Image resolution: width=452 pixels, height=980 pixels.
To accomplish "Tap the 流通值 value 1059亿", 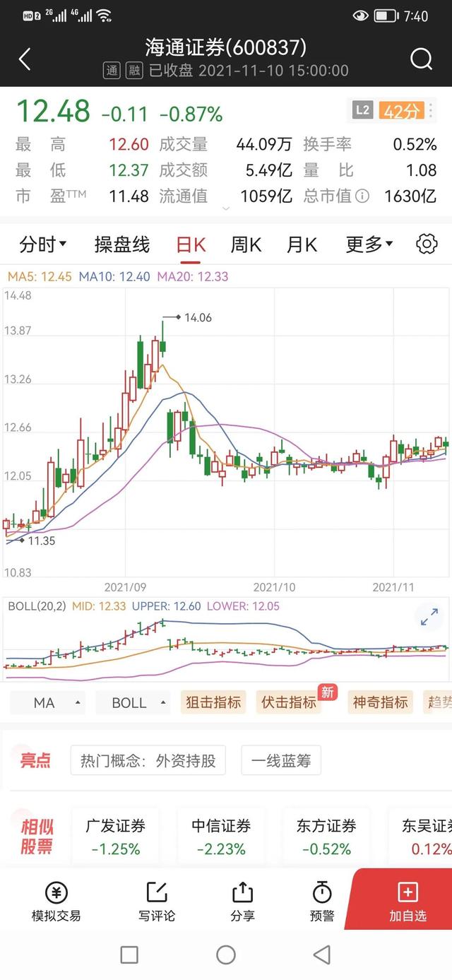I will [267, 196].
